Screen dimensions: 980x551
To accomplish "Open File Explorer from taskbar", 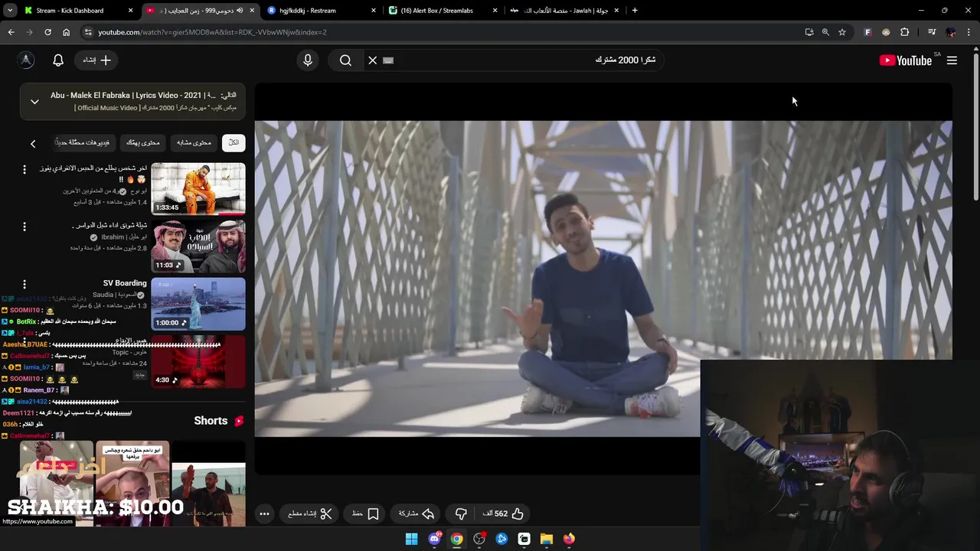I will pos(547,539).
